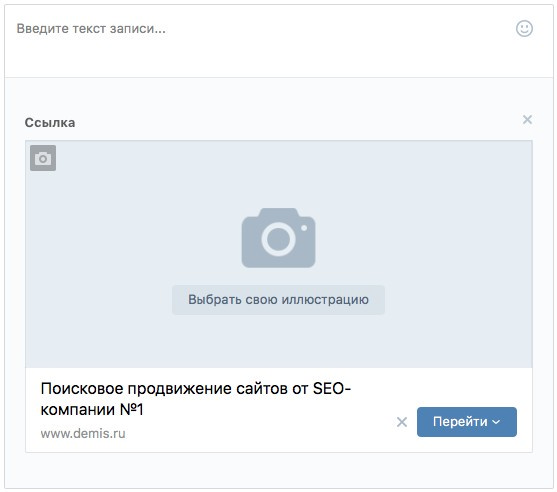
Task: Click the title Поисковое продвижение сайтов от SEO
Action: tap(196, 389)
